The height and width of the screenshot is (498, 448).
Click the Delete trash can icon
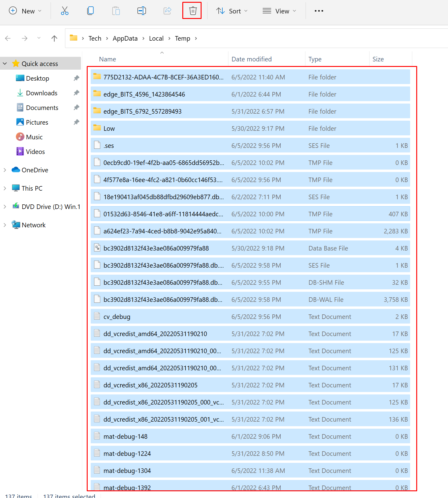point(193,11)
